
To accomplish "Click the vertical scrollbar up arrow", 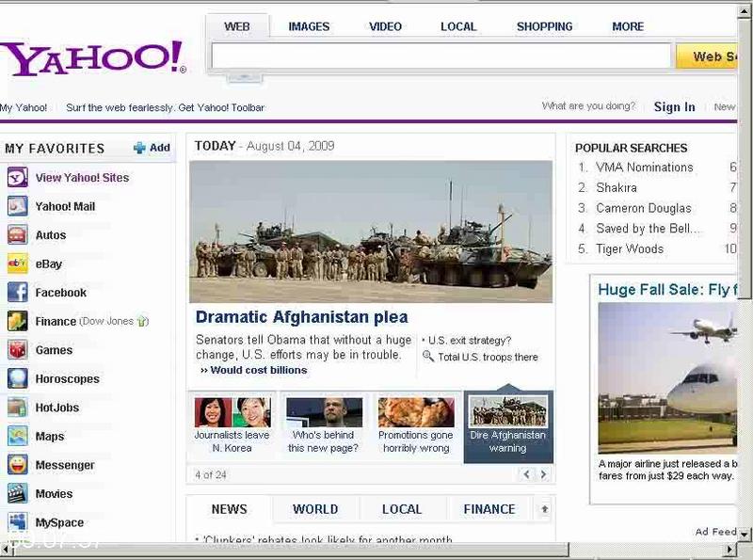I will 745,11.
